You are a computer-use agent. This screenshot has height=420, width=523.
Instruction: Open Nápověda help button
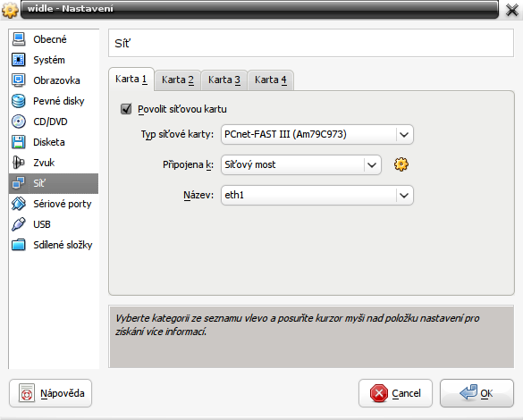pyautogui.click(x=50, y=393)
